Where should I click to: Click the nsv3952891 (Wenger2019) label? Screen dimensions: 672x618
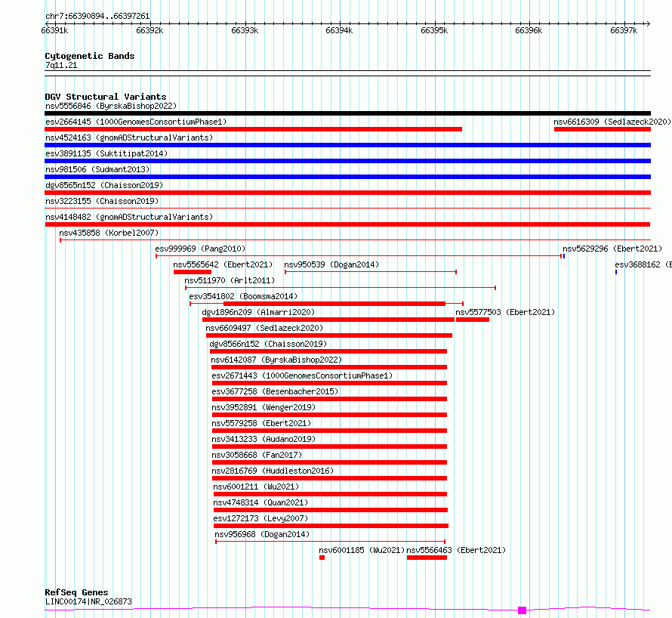264,407
